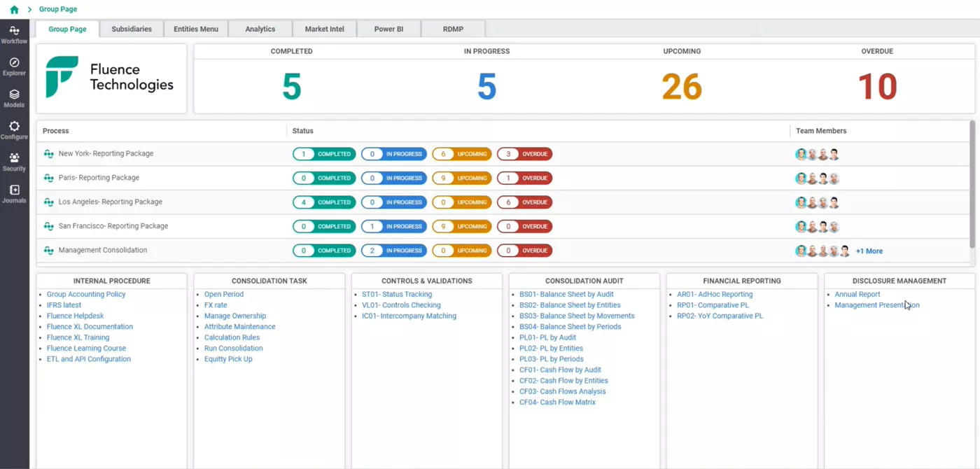Click team avatars in the New York row
The width and height of the screenshot is (980, 469).
click(818, 154)
